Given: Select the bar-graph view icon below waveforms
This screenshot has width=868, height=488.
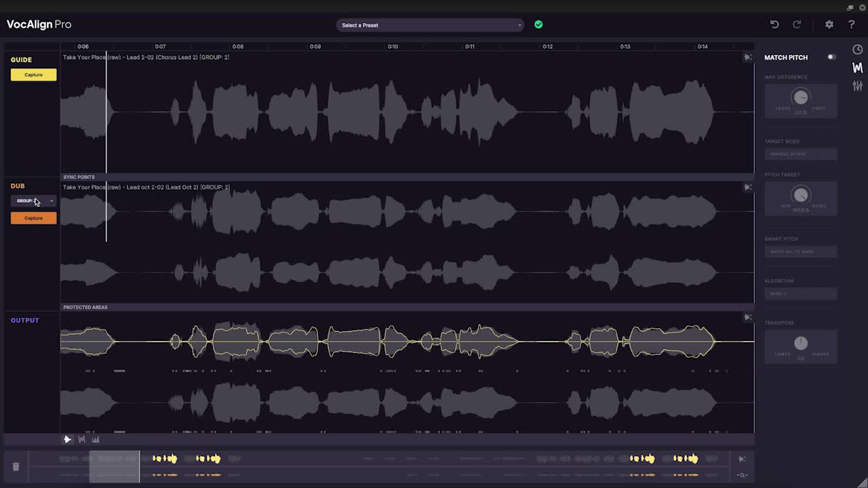Looking at the screenshot, I should click(x=96, y=439).
